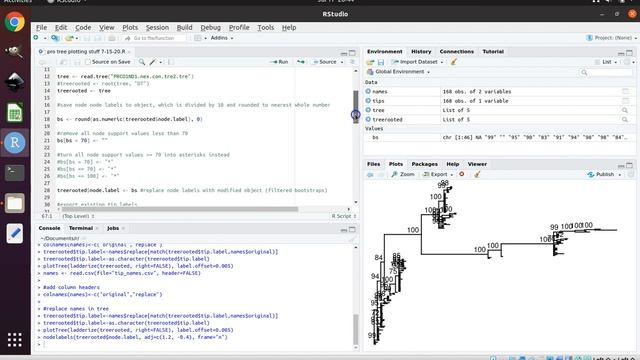Open the Files manager from the dock
640x360 pixels.
[15, 203]
